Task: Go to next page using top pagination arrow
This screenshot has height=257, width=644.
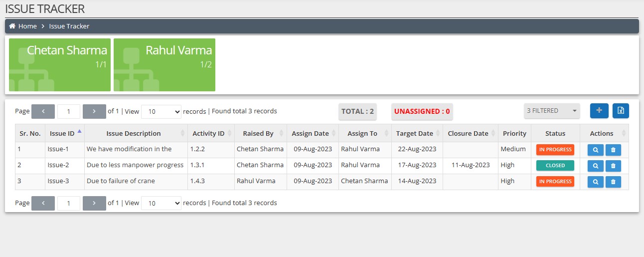Action: (94, 111)
